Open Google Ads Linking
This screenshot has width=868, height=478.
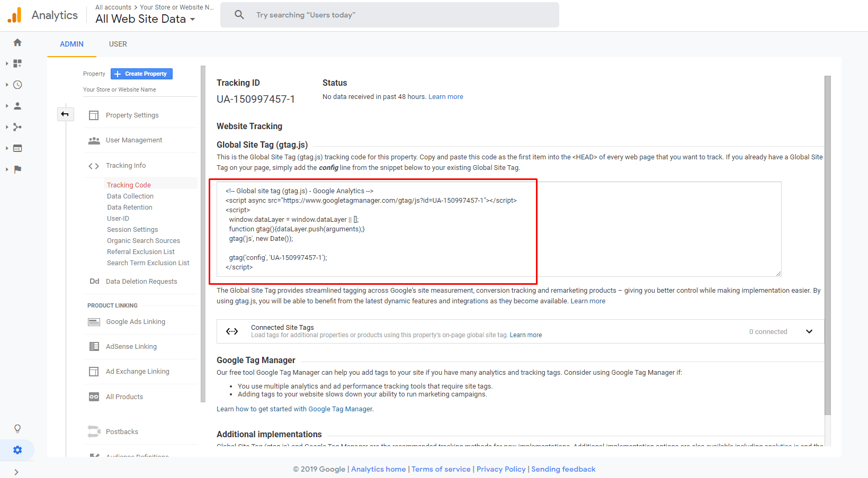click(x=135, y=322)
